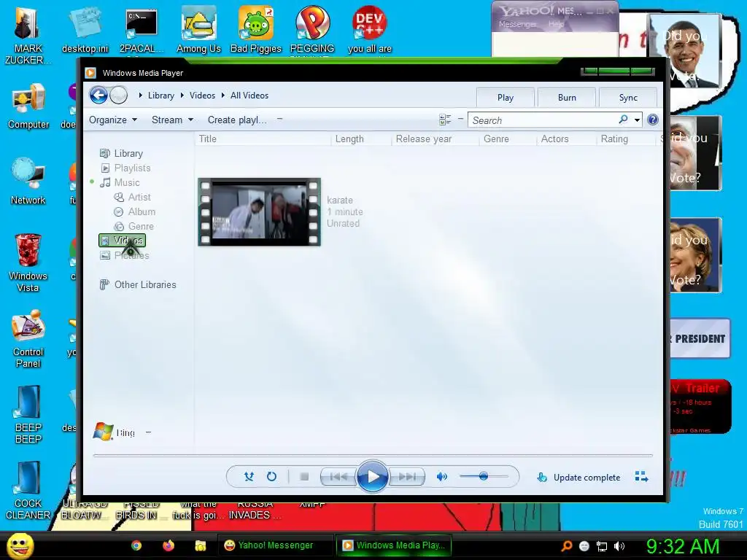Viewport: 747px width, 560px height.
Task: Click All Videos in the breadcrumb
Action: [x=249, y=96]
